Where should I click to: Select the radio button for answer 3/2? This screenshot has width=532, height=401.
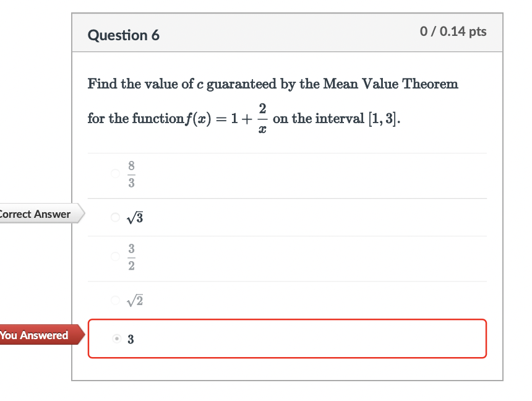tap(115, 256)
